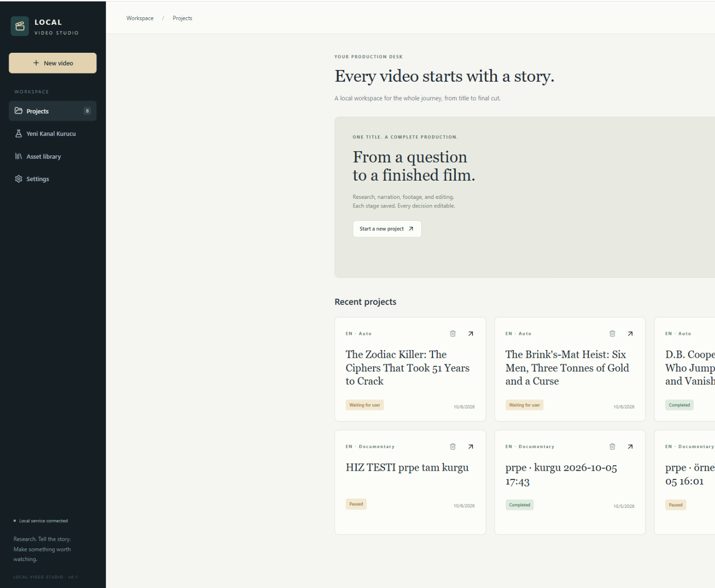
Task: Click the Local Video Studio clapperboard logo
Action: (x=20, y=26)
